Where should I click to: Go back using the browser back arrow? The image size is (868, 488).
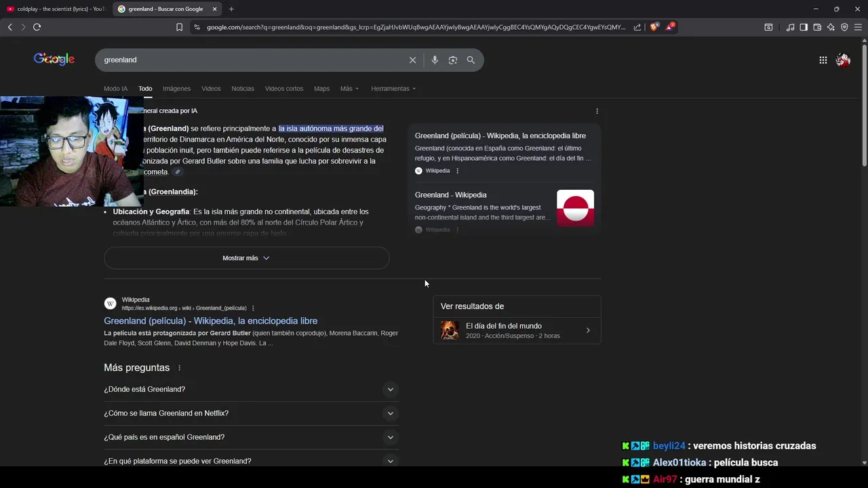[10, 27]
